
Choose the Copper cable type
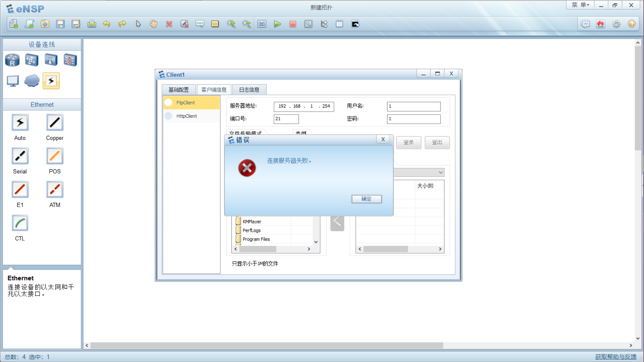click(x=55, y=123)
